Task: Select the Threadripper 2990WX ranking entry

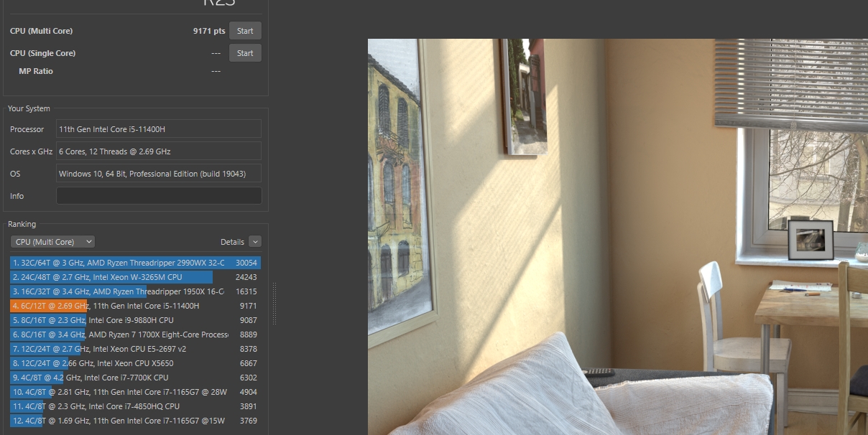Action: coord(135,263)
